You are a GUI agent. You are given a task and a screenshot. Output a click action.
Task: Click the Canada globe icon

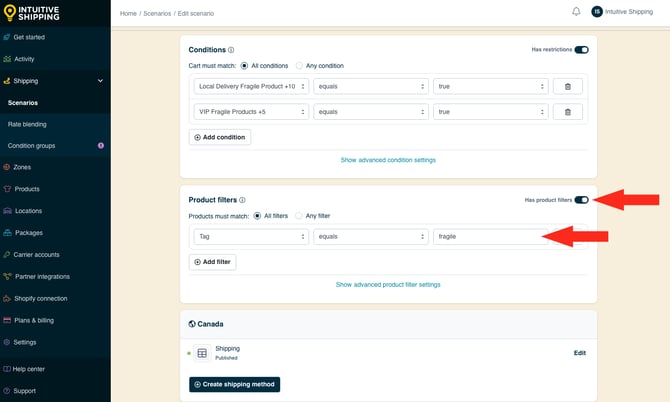coord(192,324)
